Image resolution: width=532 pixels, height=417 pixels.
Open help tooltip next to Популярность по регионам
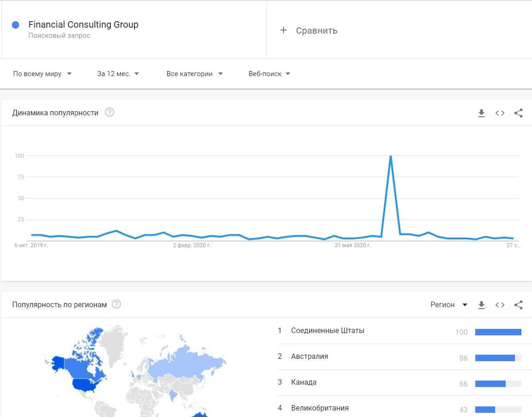click(x=117, y=304)
